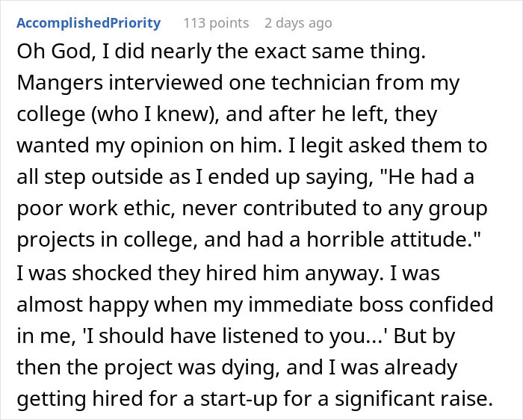Click the opening words "Oh God"
Image resolution: width=523 pixels, height=420 pixels.
click(47, 55)
